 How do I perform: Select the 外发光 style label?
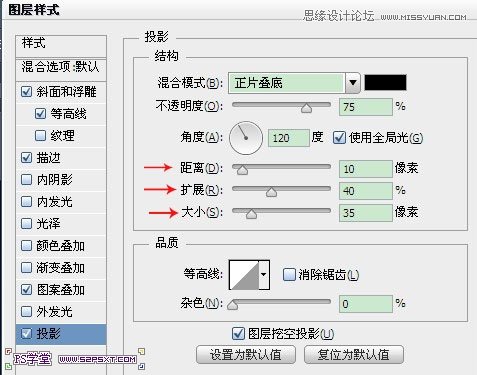pyautogui.click(x=54, y=312)
